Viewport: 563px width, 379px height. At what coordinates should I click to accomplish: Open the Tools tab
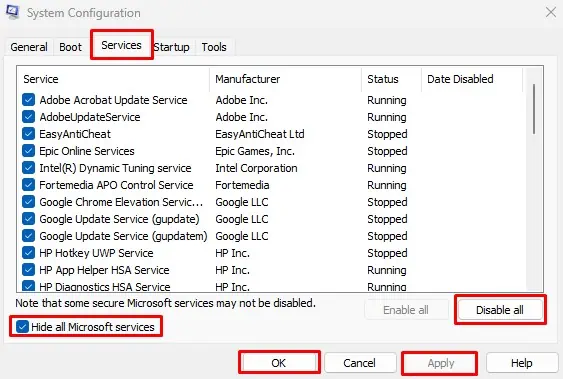point(214,47)
